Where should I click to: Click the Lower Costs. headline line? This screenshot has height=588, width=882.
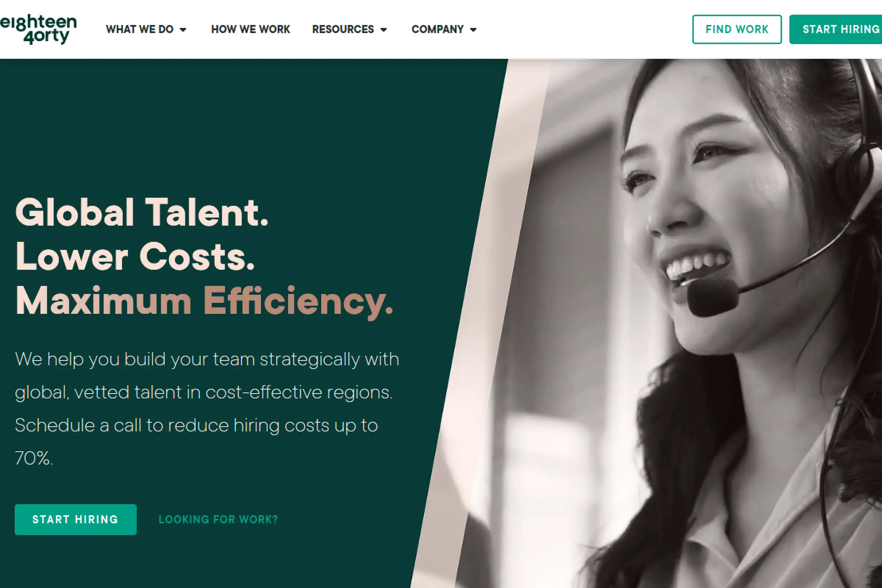click(135, 257)
